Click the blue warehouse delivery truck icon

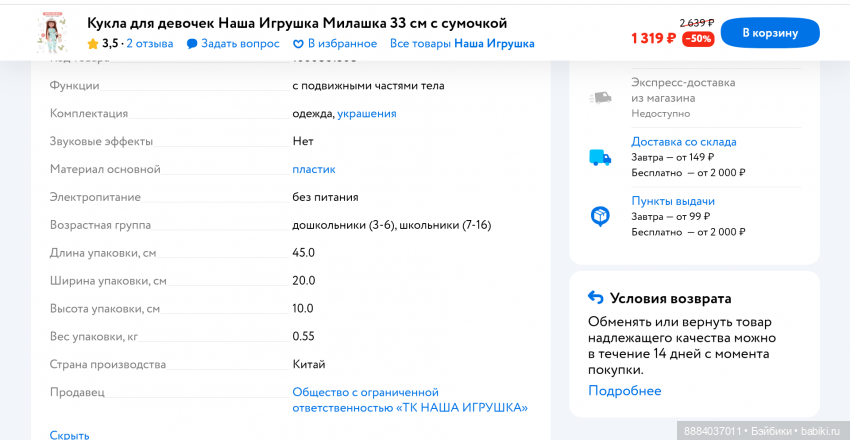(600, 157)
